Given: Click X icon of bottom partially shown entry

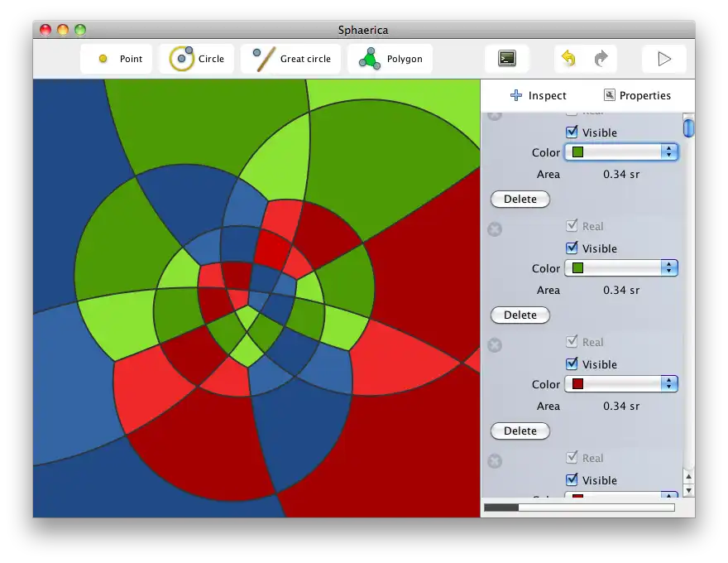Looking at the screenshot, I should [495, 461].
